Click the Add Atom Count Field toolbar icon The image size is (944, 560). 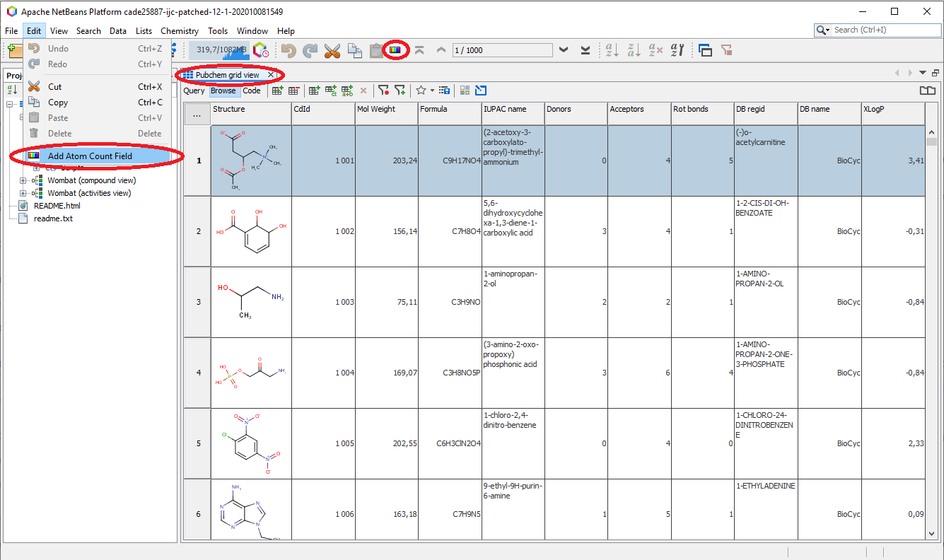pyautogui.click(x=395, y=50)
